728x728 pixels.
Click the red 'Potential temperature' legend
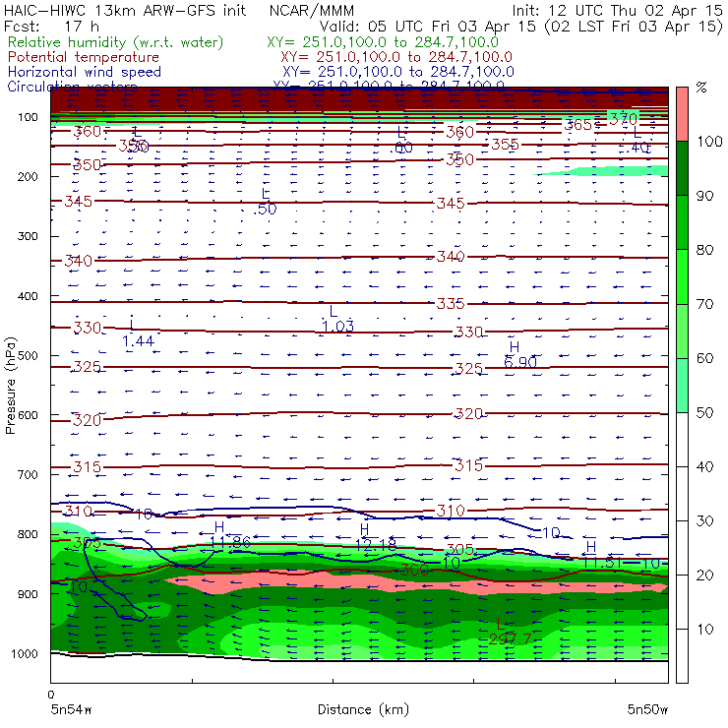click(x=83, y=57)
